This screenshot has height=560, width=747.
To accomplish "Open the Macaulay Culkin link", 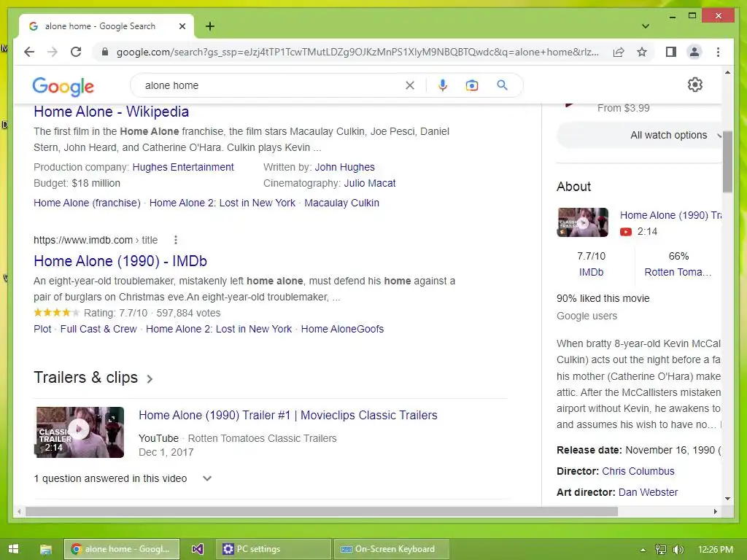I will pos(341,203).
